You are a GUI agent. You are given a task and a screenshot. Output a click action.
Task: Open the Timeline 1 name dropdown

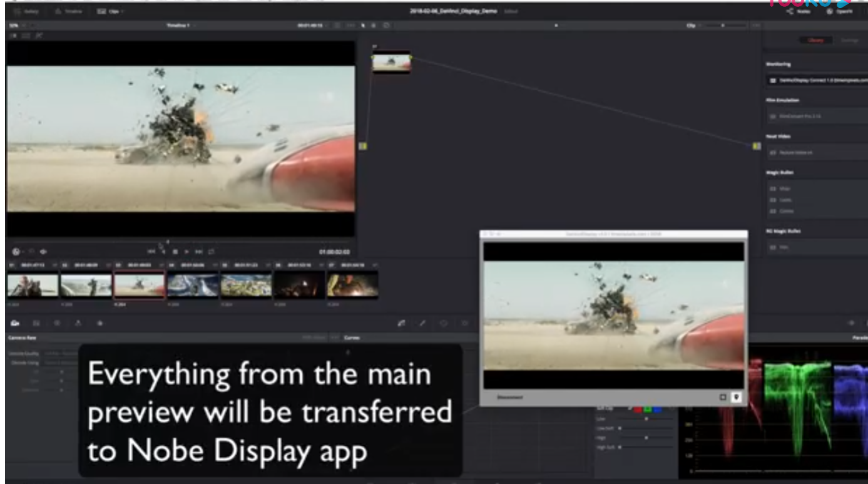tap(181, 25)
